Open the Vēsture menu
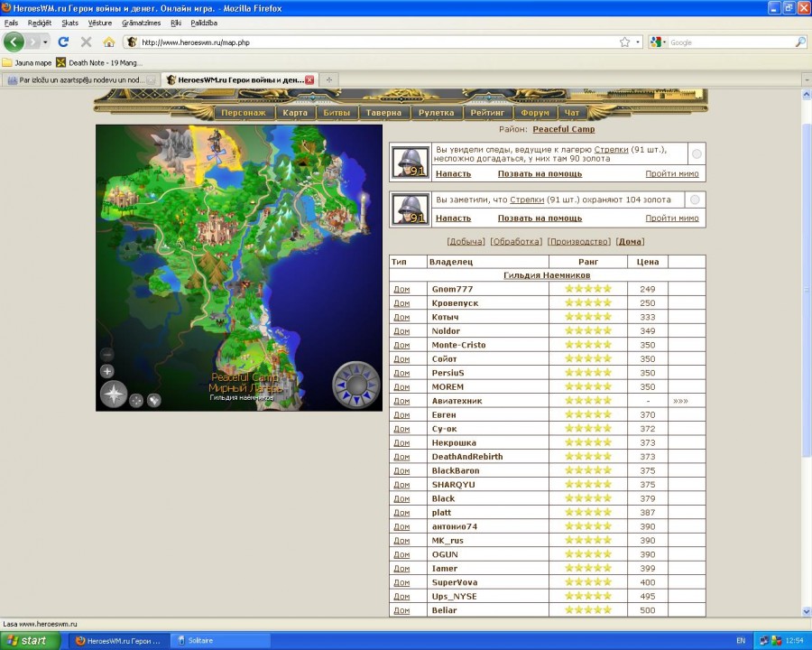This screenshot has width=812, height=650. click(100, 23)
